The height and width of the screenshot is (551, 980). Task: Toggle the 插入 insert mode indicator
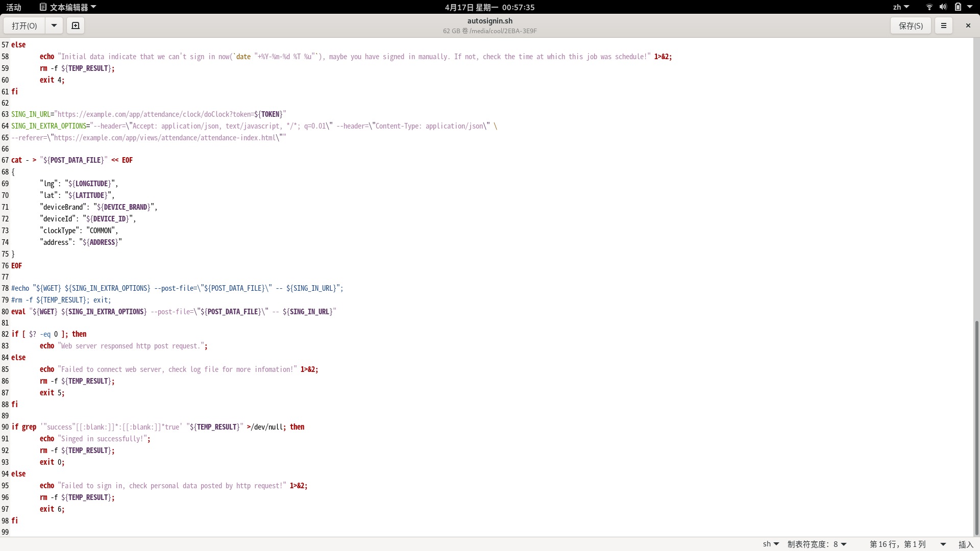click(966, 544)
